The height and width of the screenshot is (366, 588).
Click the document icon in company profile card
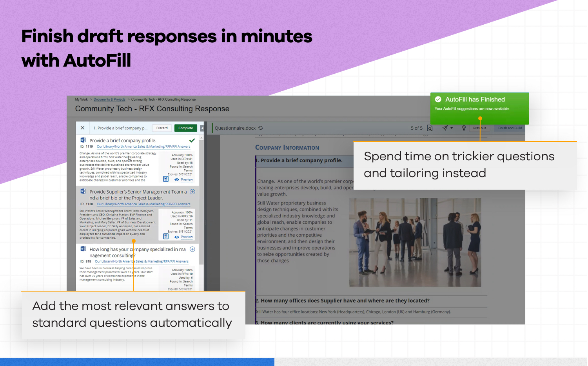pyautogui.click(x=166, y=179)
